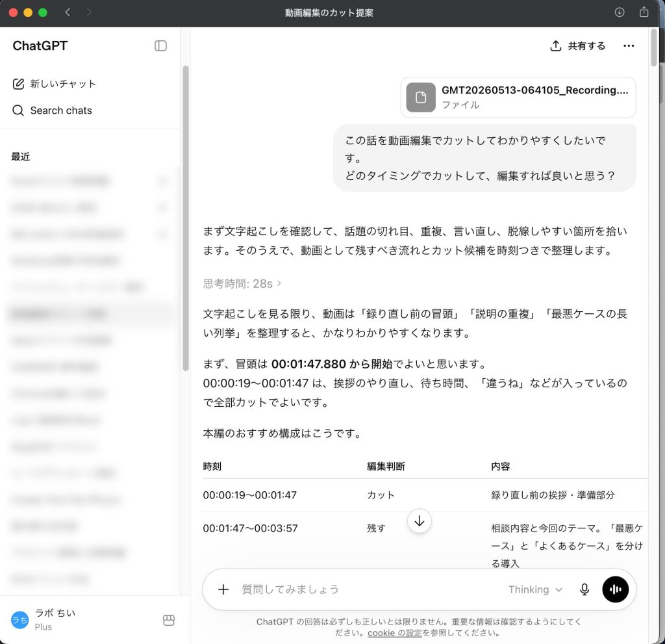665x644 pixels.
Task: Click the 編集判断 column header
Action: (386, 467)
